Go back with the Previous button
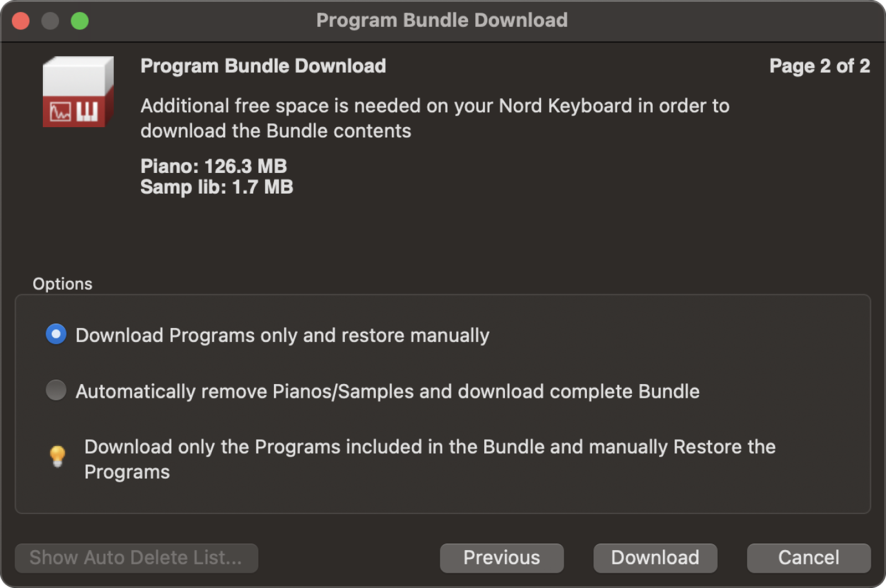 click(x=501, y=558)
